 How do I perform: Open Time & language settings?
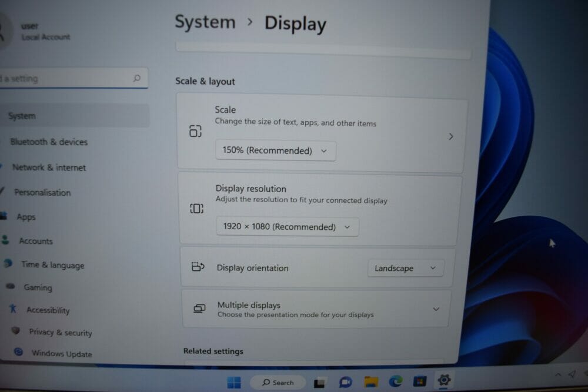(x=52, y=265)
